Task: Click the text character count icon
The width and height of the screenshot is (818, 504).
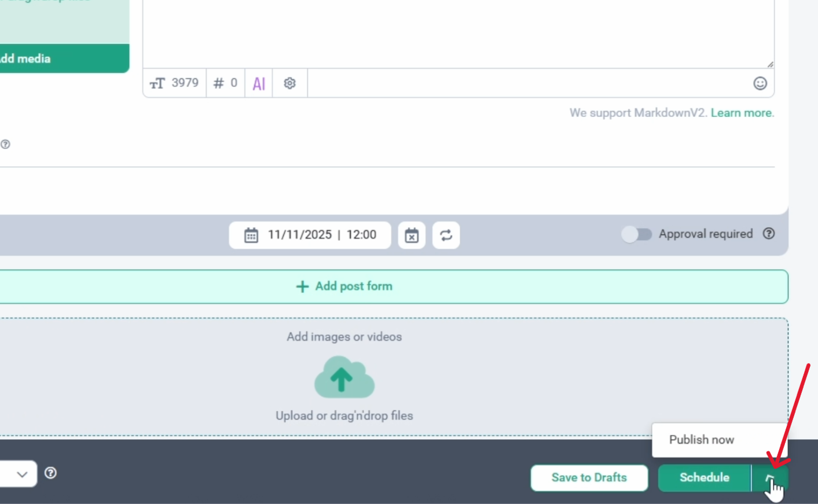Action: tap(157, 83)
